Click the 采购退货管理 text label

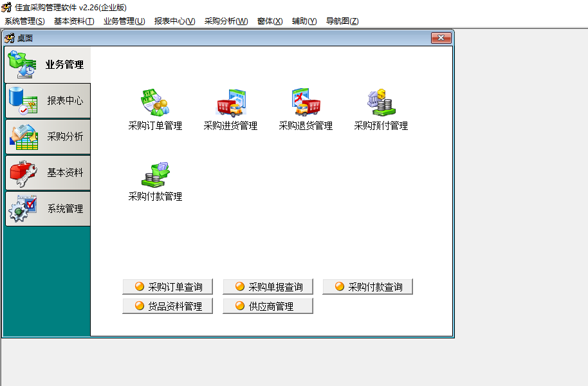[306, 125]
